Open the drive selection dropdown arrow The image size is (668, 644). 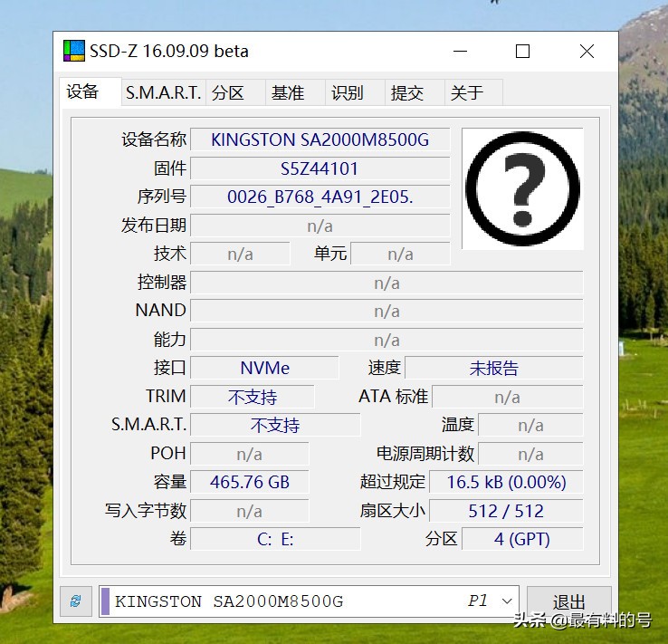point(507,601)
